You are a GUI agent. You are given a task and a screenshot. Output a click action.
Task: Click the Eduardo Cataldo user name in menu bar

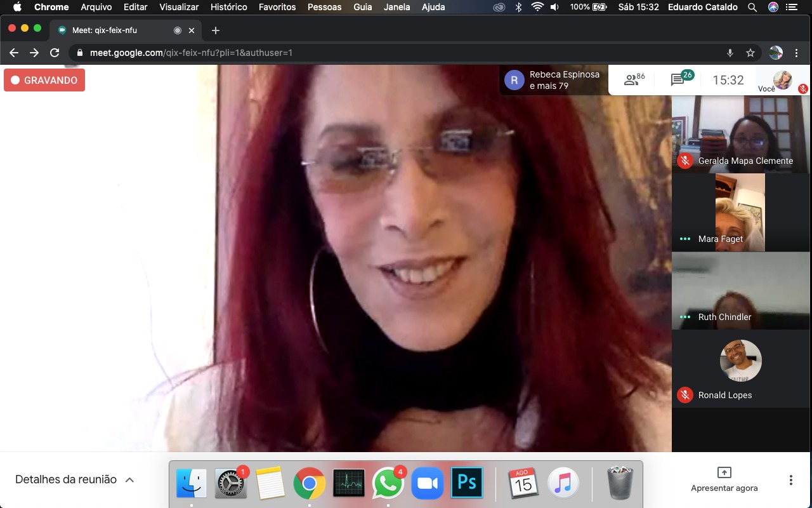click(x=702, y=7)
